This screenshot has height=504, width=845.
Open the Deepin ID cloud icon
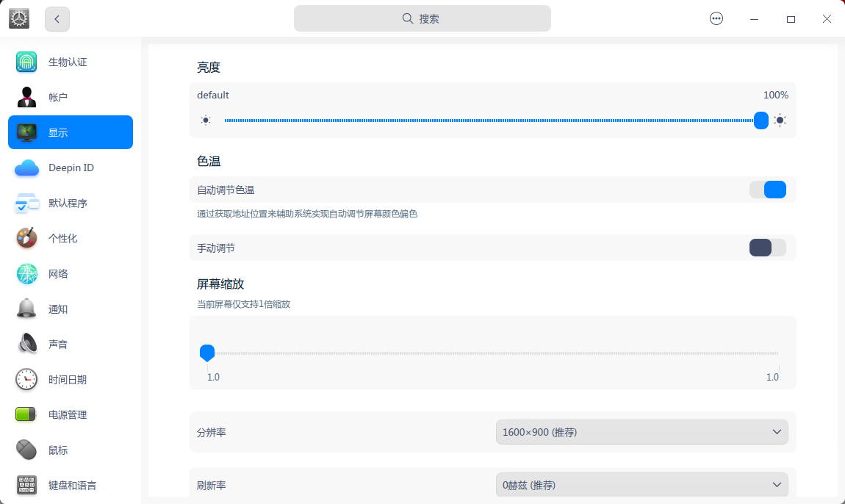click(26, 168)
